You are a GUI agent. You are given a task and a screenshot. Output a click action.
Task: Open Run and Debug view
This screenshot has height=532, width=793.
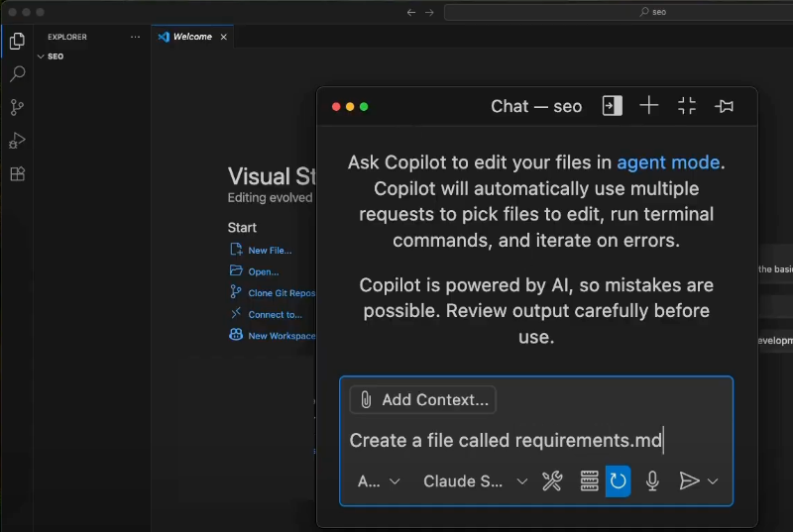(x=17, y=141)
